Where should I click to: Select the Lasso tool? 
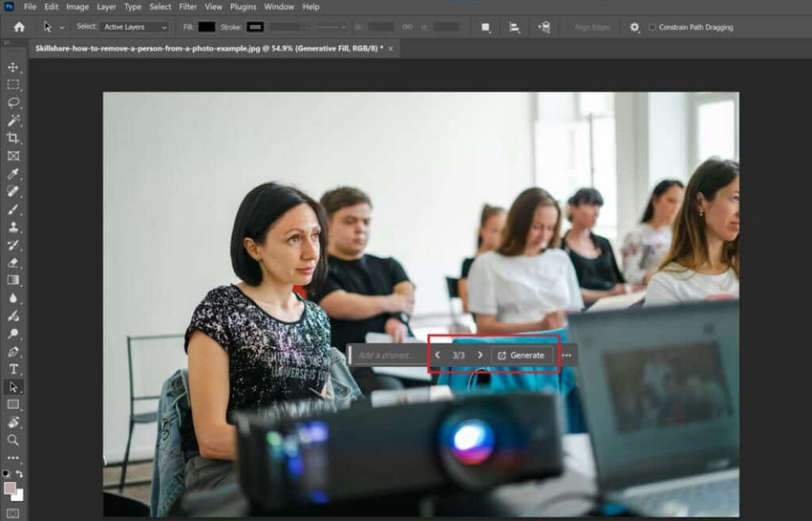pos(13,102)
